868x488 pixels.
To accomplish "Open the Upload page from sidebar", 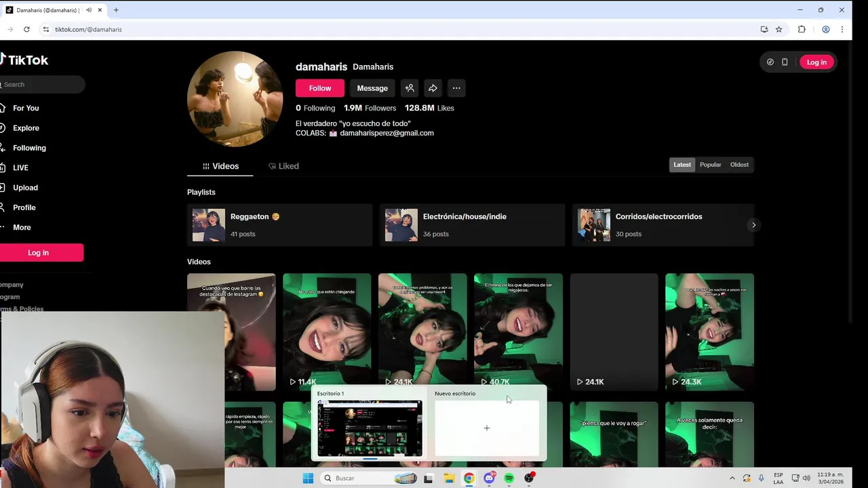I will click(x=25, y=188).
